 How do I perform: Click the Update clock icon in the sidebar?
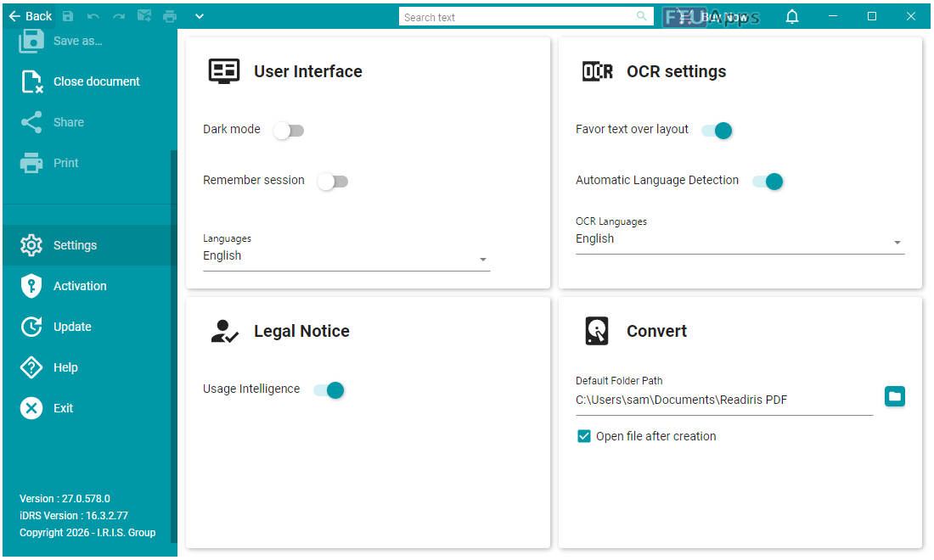31,327
